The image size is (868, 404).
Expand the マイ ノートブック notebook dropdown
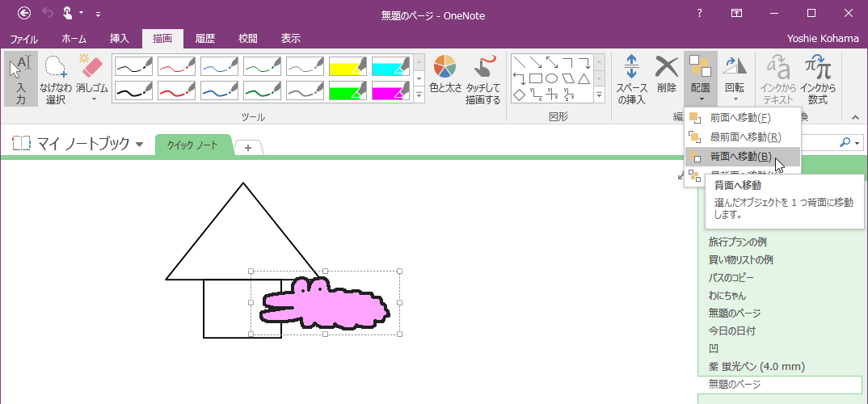(x=140, y=145)
